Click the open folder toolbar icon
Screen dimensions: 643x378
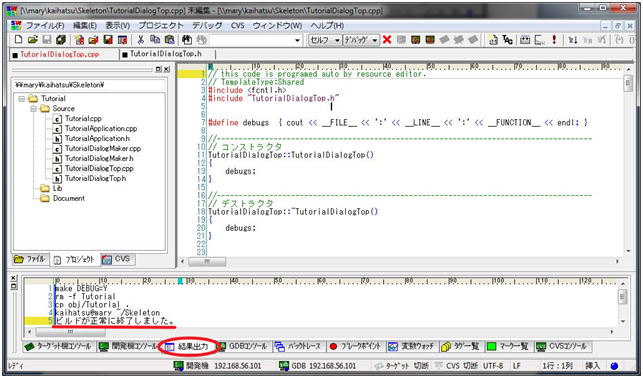[33, 40]
